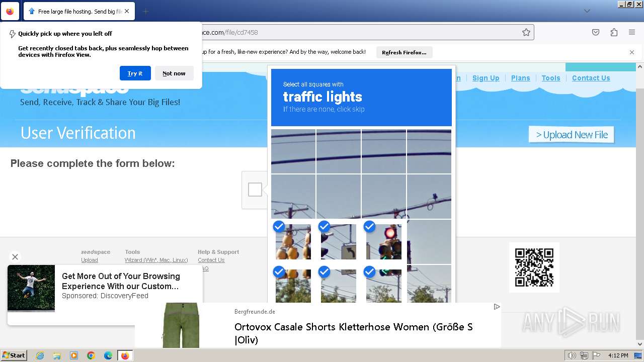Launch Google Chrome from taskbar
Viewport: 644px width, 362px height.
coord(91,355)
